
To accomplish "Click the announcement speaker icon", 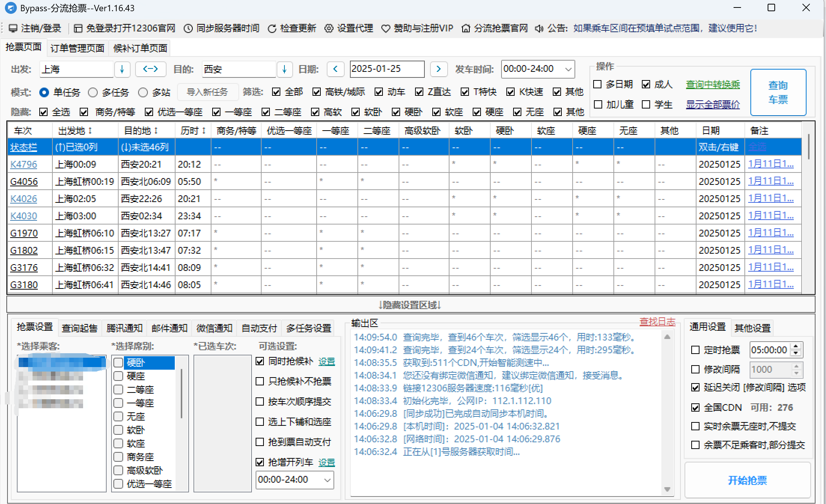I will pyautogui.click(x=539, y=28).
